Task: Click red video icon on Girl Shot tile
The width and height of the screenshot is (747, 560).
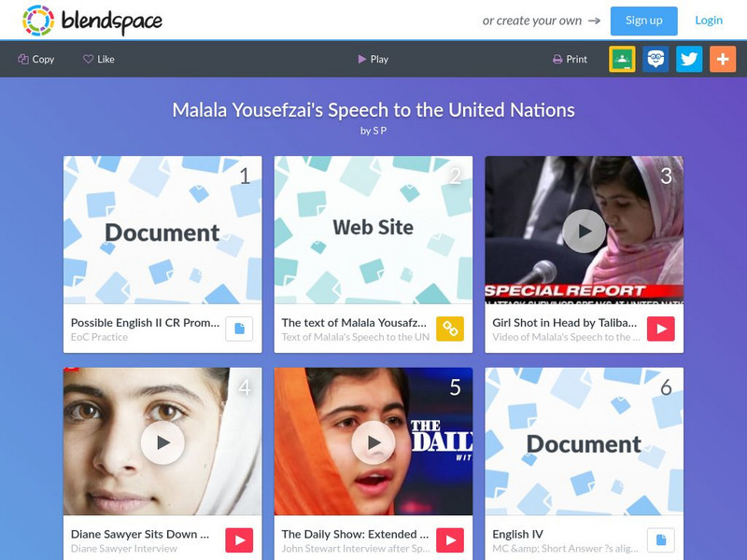Action: click(x=661, y=329)
